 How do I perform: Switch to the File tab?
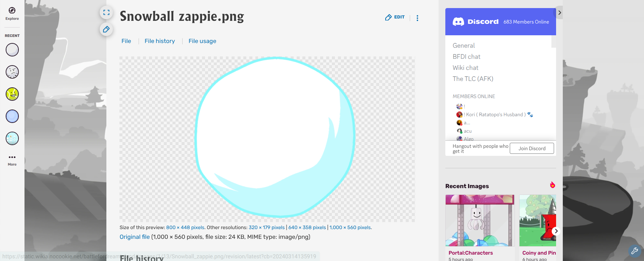[x=126, y=41]
